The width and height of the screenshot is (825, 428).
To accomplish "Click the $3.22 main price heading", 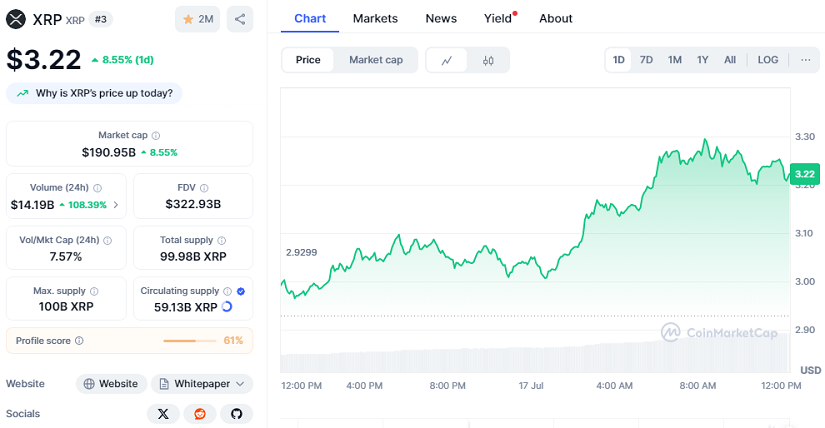I will pyautogui.click(x=44, y=59).
